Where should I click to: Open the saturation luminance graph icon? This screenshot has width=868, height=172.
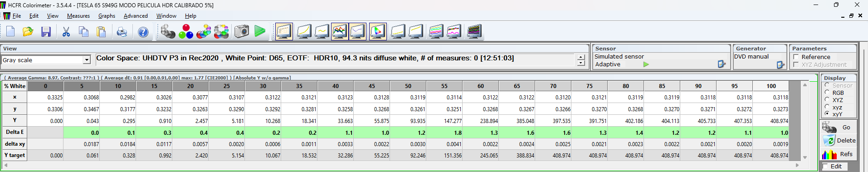point(415,32)
